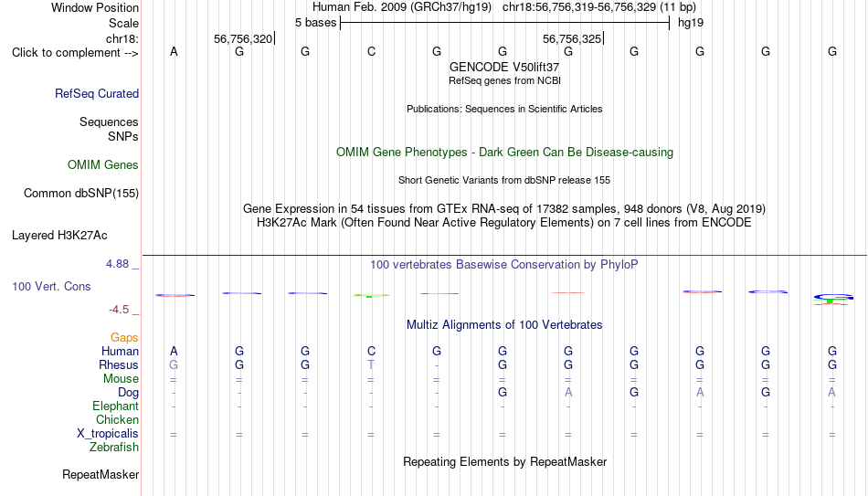Click 'Multiz Alignments of 100 Vertebrates' title

[504, 325]
